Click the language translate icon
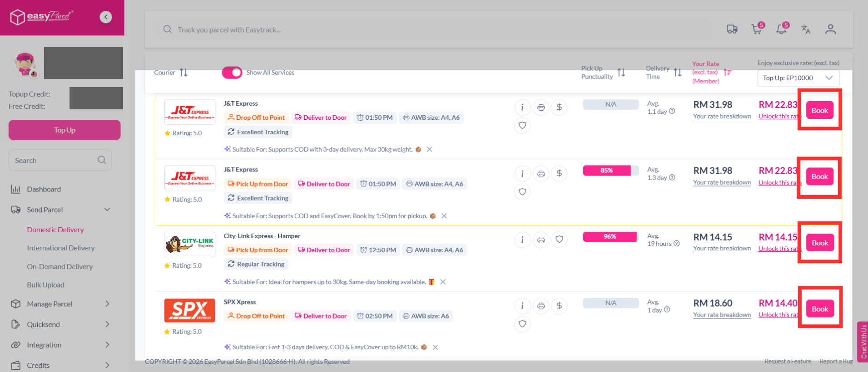Viewport: 868px width, 372px height. [806, 29]
